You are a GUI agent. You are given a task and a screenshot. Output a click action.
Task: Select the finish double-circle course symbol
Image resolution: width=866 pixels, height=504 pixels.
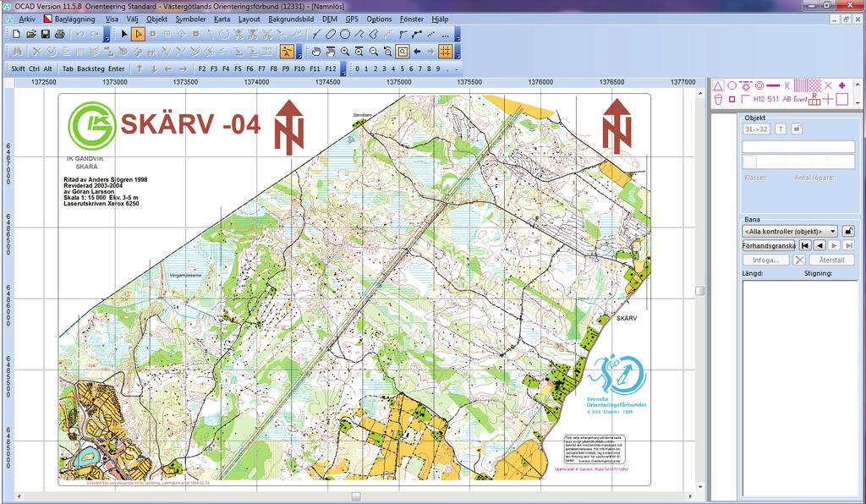click(x=759, y=85)
